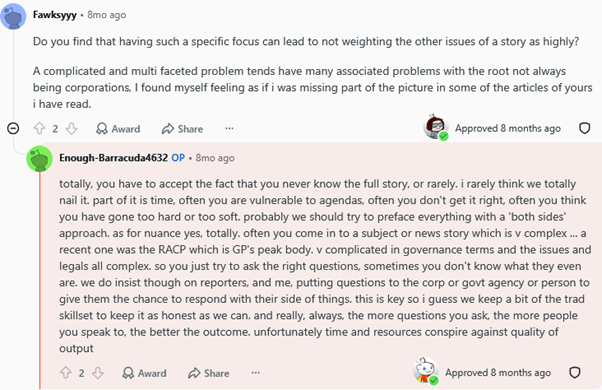Downvote Enough-Barracuda4632's reply
This screenshot has width=602, height=390.
tap(98, 373)
